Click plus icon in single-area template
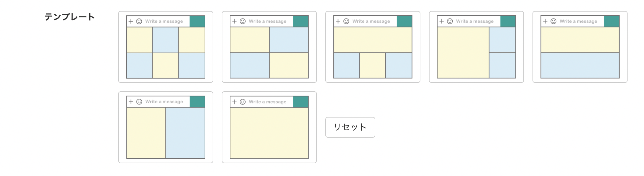Image resolution: width=644 pixels, height=176 pixels. (234, 102)
